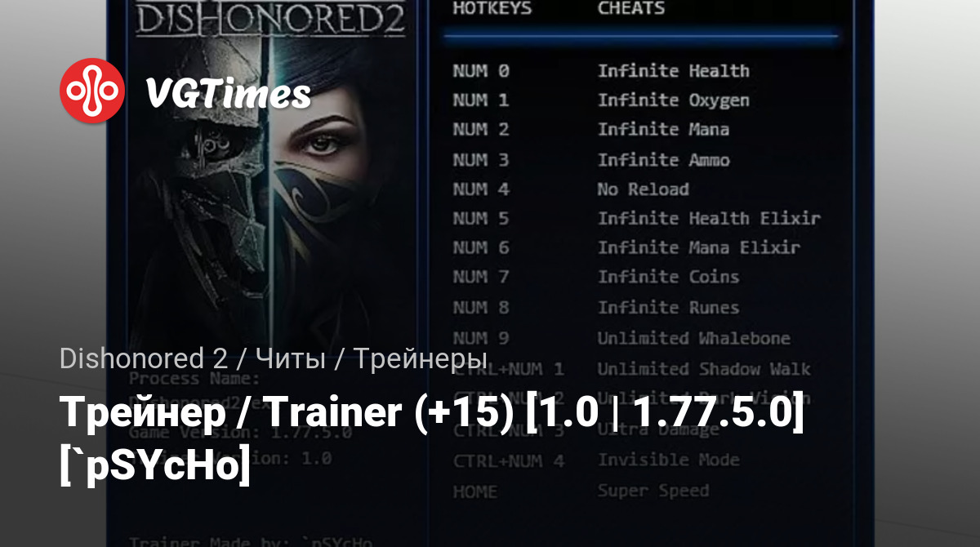Select the Unlimited Whalebone cheat
This screenshot has height=547, width=980.
pyautogui.click(x=693, y=338)
